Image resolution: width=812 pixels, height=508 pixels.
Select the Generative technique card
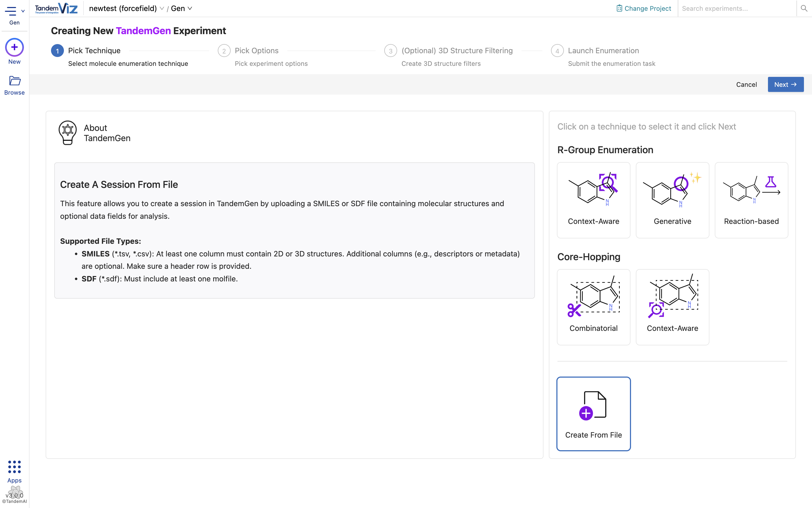click(672, 200)
